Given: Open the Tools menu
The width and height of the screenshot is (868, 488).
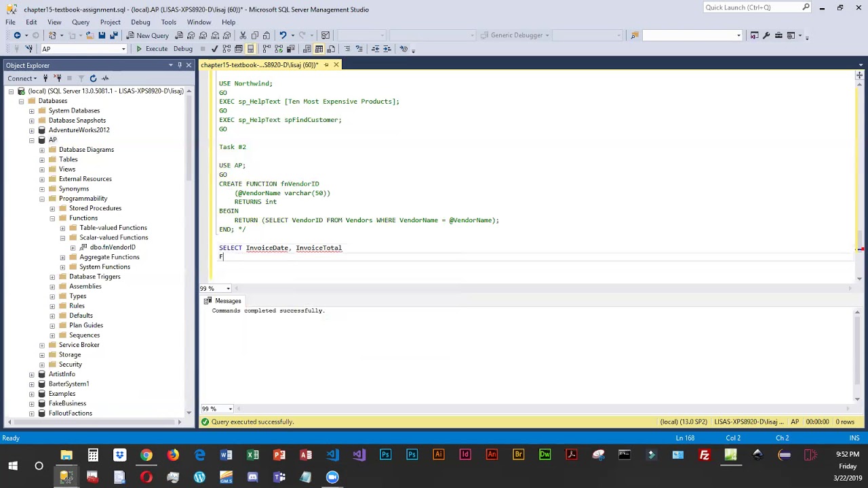Looking at the screenshot, I should (169, 22).
